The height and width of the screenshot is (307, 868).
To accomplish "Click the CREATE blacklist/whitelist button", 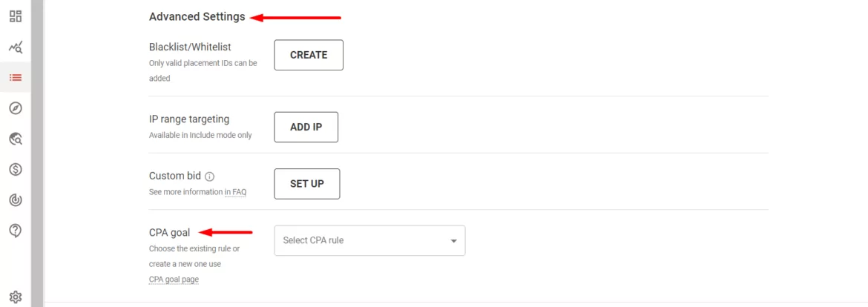I will [309, 55].
